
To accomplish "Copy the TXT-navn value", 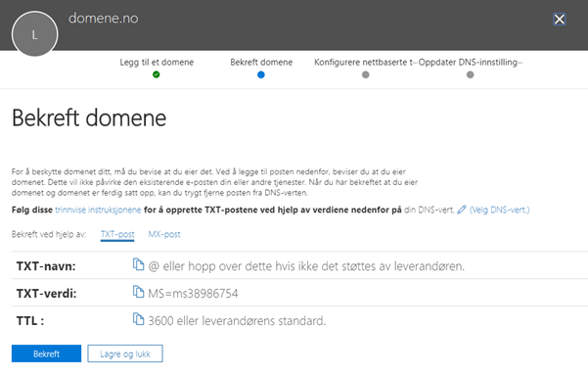I will pos(138,264).
